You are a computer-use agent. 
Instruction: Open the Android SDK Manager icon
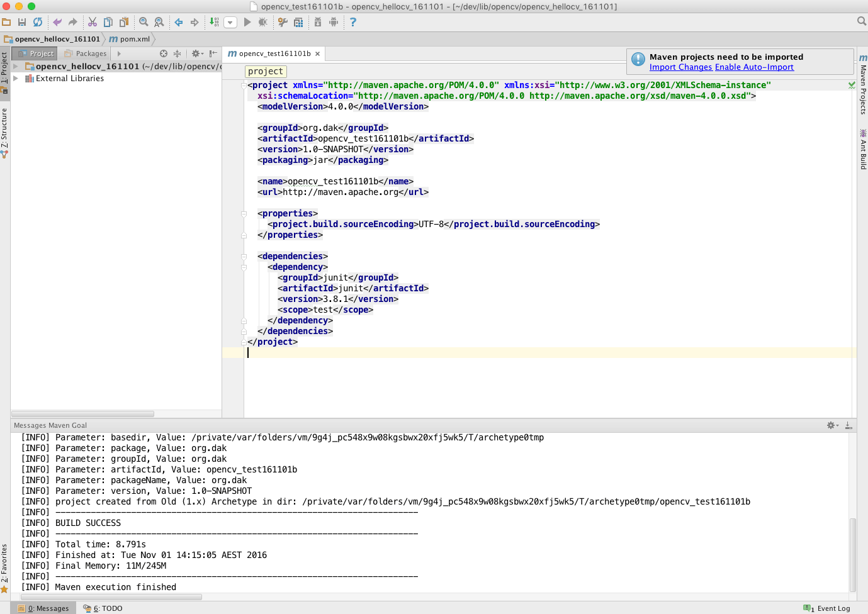[318, 22]
